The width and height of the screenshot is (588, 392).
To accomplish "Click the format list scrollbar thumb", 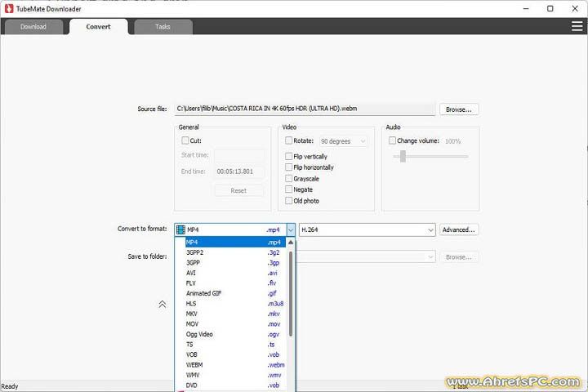I will pos(291,294).
